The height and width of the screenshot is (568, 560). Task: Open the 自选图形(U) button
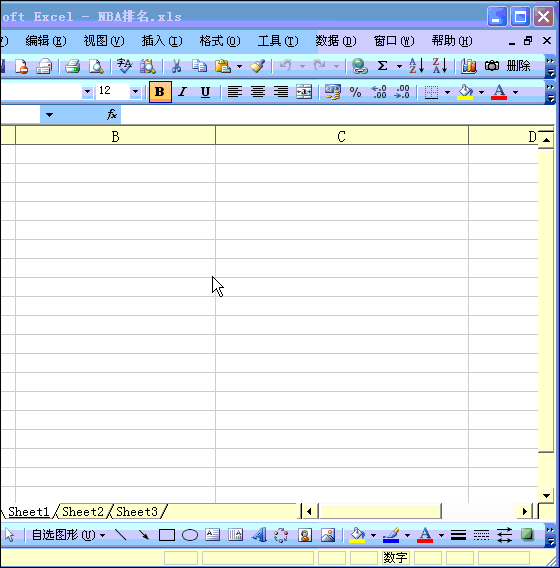click(68, 535)
